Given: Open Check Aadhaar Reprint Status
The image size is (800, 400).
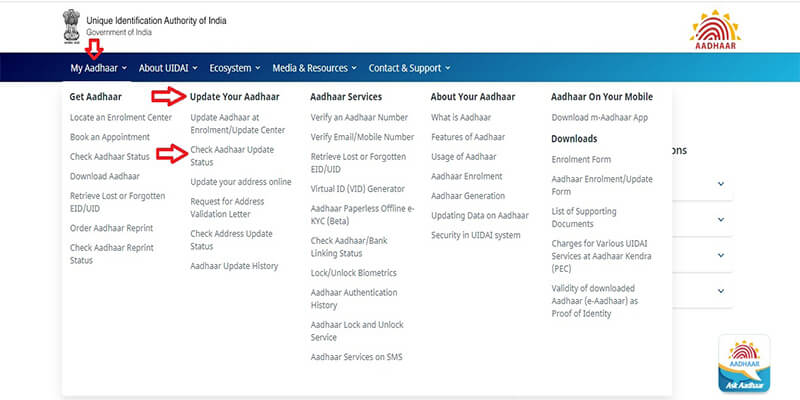Looking at the screenshot, I should click(x=112, y=254).
